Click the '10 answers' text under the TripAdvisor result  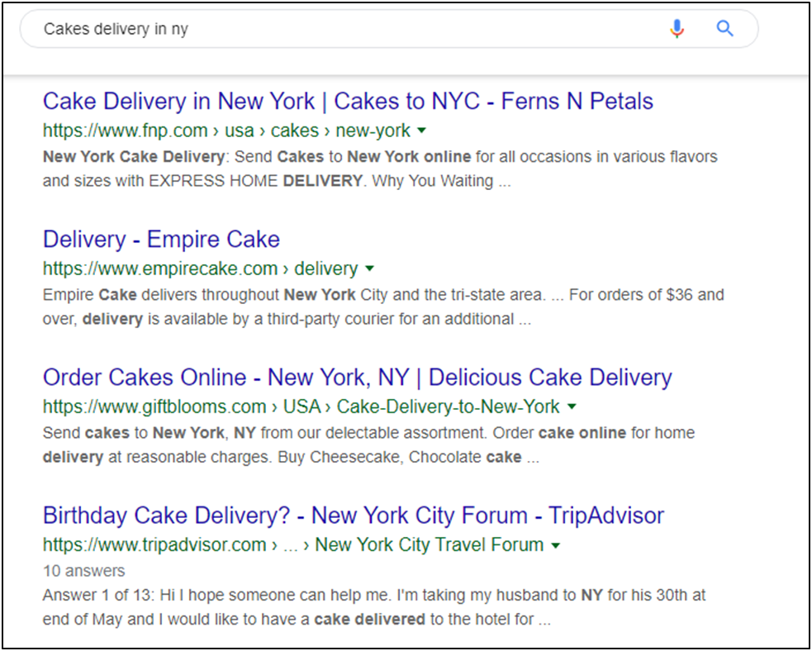(x=84, y=571)
